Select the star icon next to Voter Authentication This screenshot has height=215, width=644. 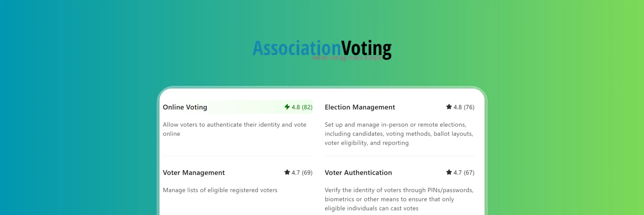click(449, 173)
